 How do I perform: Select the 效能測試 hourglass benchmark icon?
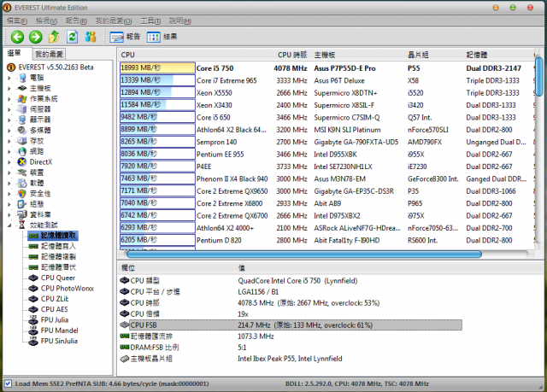22,225
